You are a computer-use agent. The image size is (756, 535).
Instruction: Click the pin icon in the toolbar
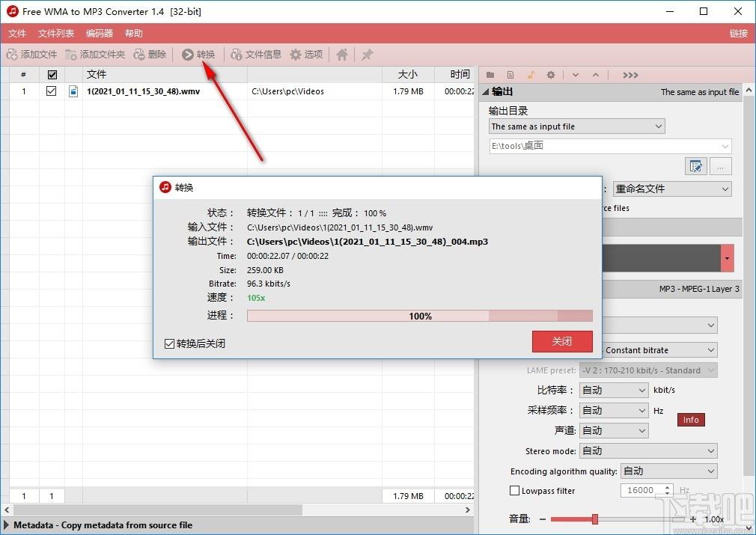tap(367, 55)
